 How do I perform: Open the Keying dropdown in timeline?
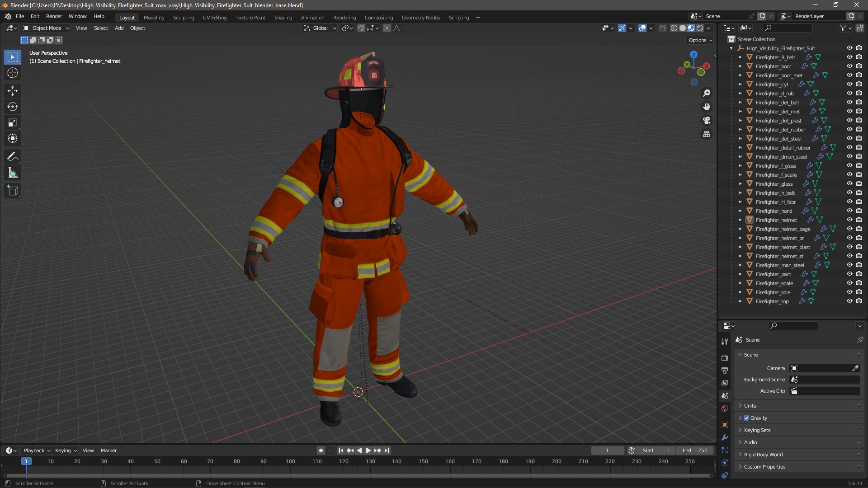point(66,450)
